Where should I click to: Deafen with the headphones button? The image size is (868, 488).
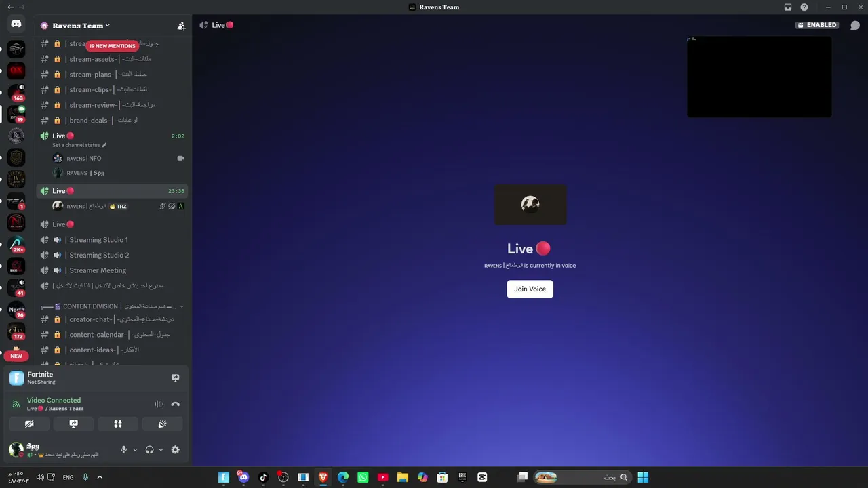149,449
